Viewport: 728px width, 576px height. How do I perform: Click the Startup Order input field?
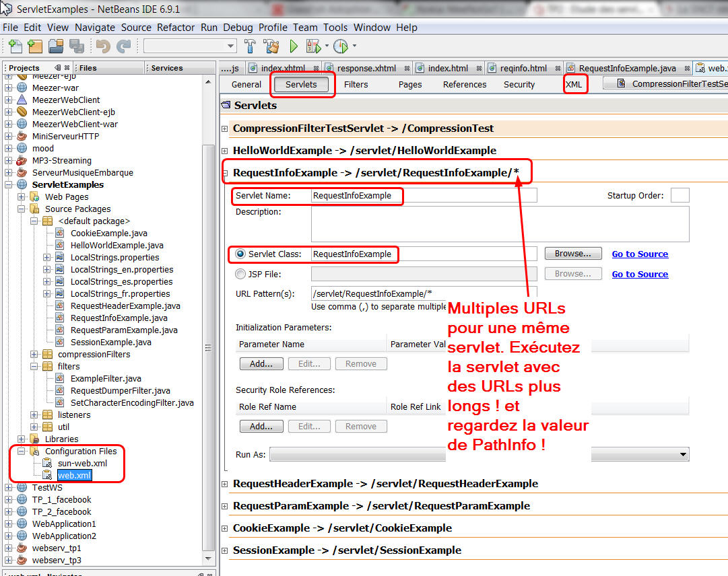coord(680,195)
